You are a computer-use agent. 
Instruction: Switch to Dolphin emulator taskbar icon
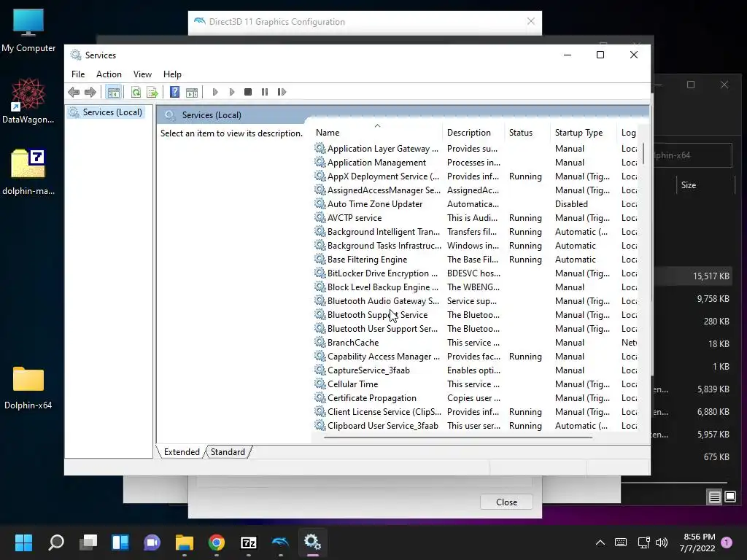click(281, 542)
